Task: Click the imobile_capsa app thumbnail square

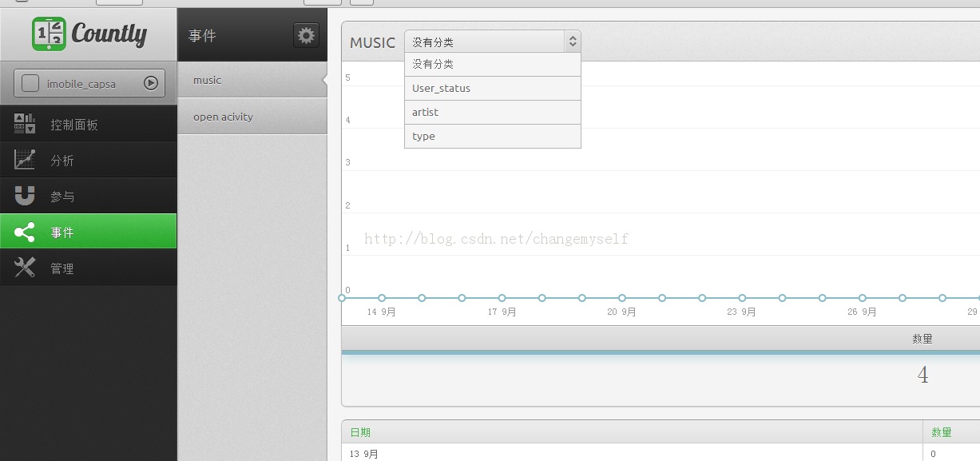Action: [x=30, y=83]
